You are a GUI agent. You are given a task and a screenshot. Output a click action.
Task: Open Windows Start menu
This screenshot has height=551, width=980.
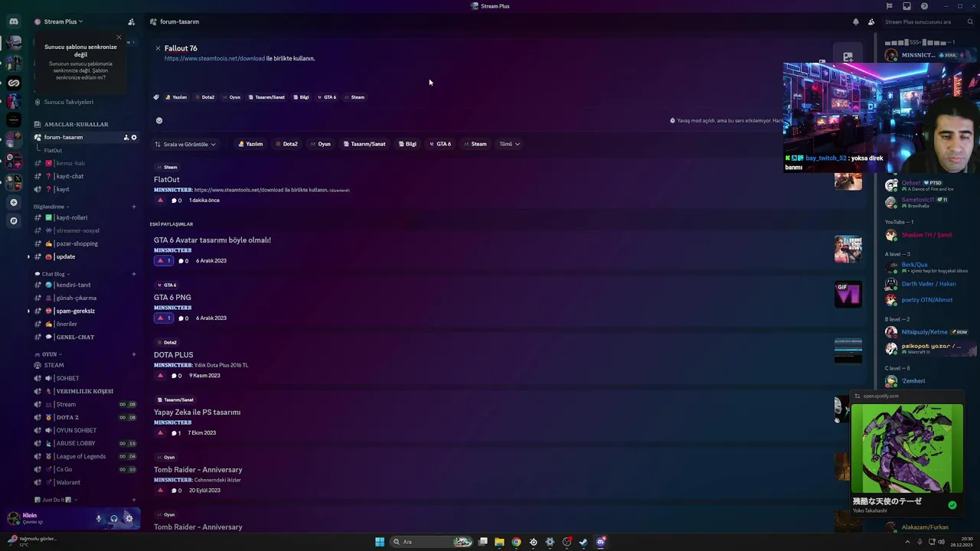(380, 542)
